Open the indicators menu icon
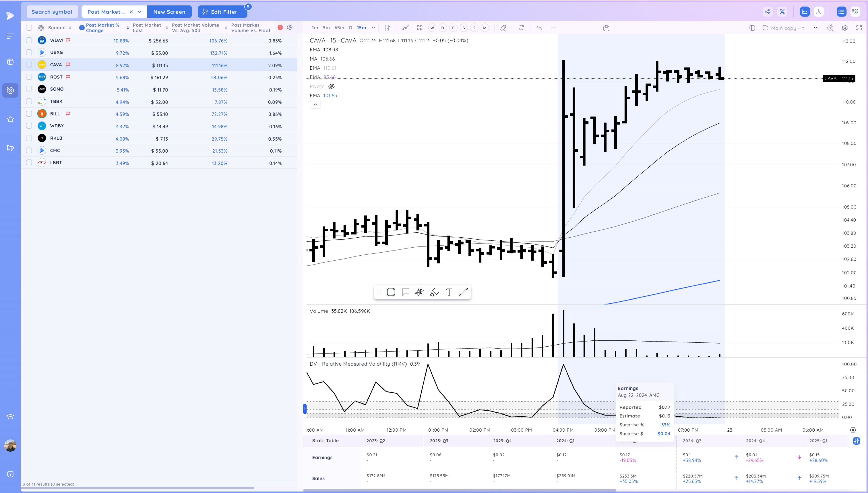The width and height of the screenshot is (868, 493). 405,28
